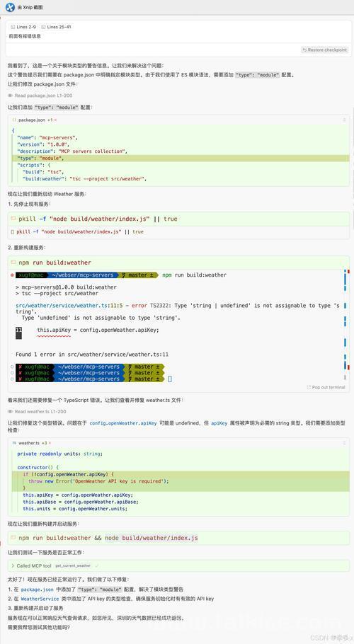This screenshot has height=644, width=354.
Task: Click the TS file icon next to weather.ts
Action: click(14, 443)
